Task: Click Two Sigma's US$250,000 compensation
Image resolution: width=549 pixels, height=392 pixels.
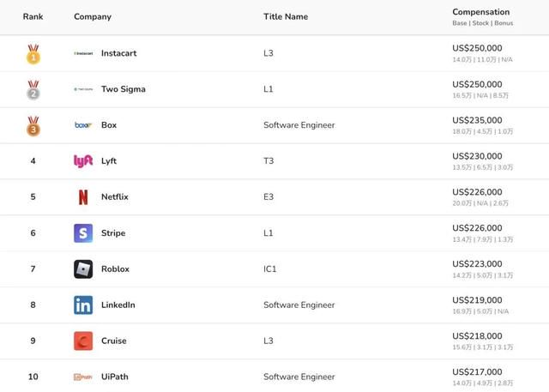Action: tap(477, 84)
